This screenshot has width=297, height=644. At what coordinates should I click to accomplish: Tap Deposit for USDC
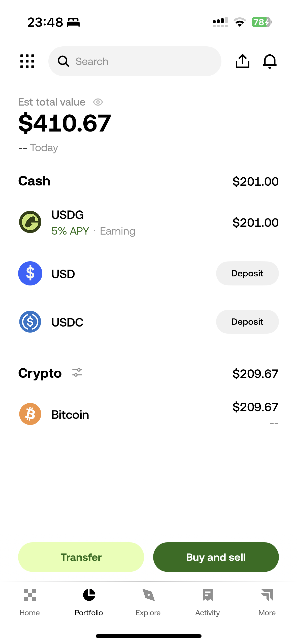247,322
